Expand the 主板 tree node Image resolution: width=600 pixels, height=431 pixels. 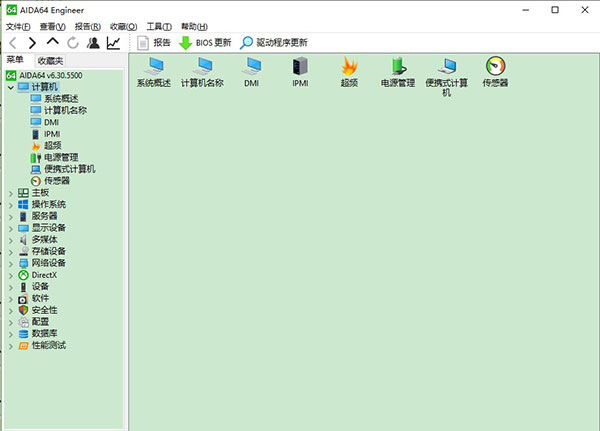pyautogui.click(x=11, y=193)
